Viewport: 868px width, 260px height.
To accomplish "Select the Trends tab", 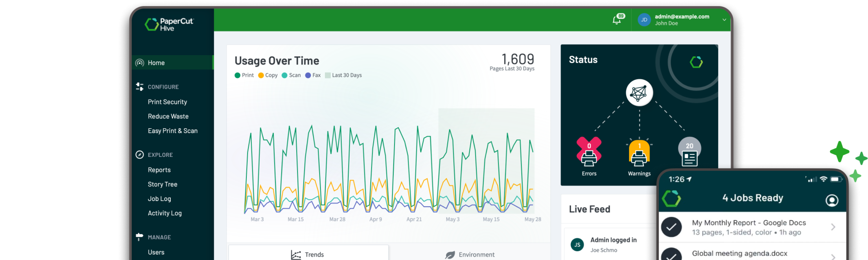I will (x=308, y=255).
